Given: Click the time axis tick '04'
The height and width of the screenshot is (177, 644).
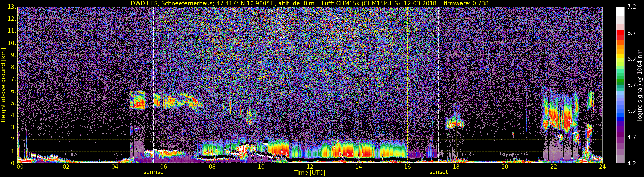Looking at the screenshot, I should coord(115,167).
